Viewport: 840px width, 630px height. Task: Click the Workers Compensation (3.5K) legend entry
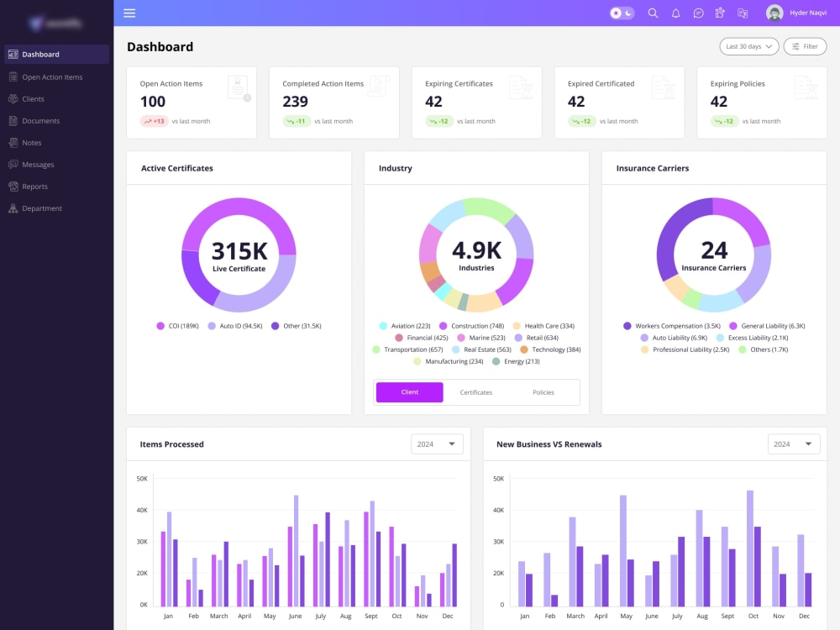coord(672,326)
